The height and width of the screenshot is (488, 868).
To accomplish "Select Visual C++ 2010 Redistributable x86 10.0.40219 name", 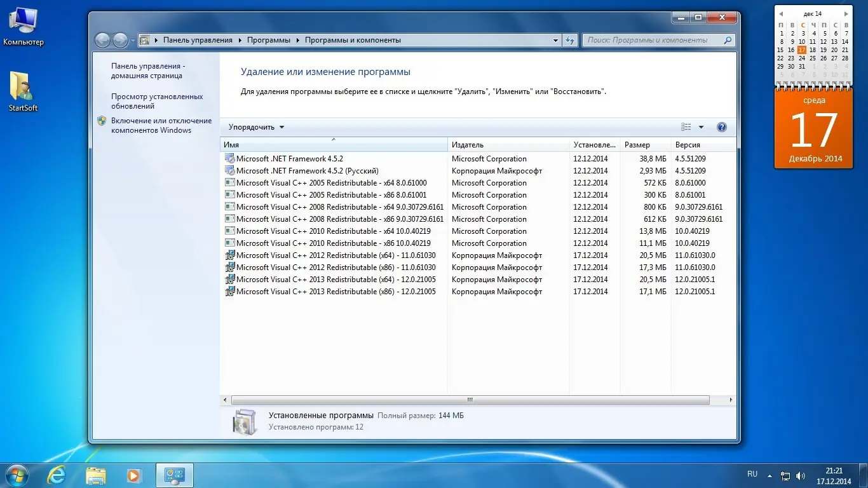I will tap(334, 243).
